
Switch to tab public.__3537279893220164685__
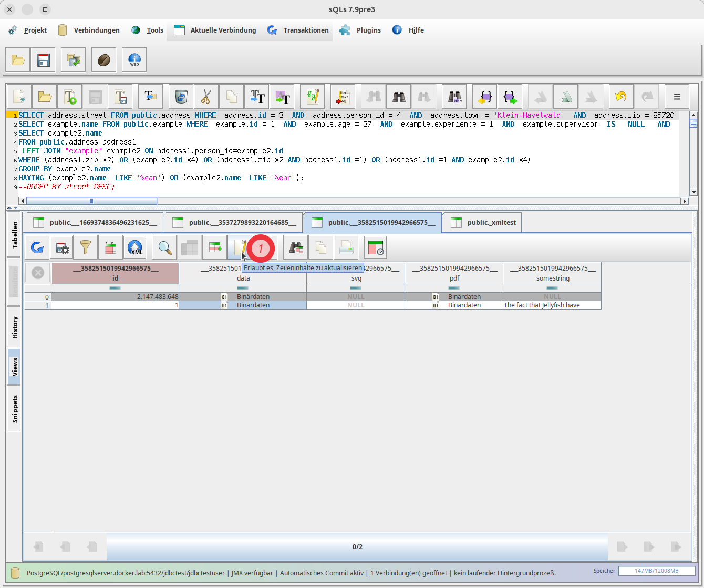233,223
